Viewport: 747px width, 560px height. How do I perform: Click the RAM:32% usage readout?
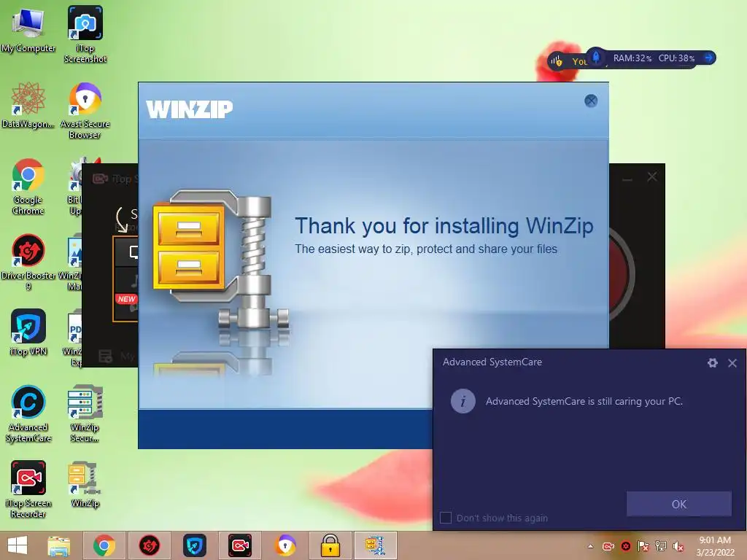[632, 58]
